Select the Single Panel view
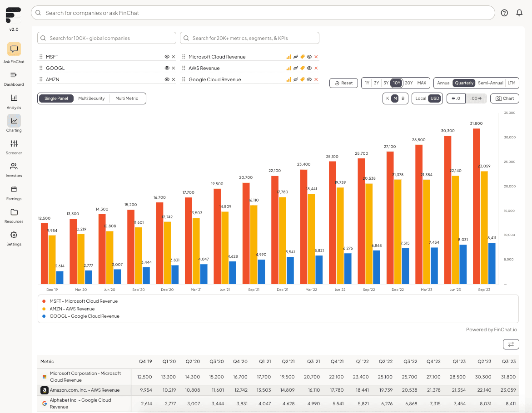 click(56, 98)
